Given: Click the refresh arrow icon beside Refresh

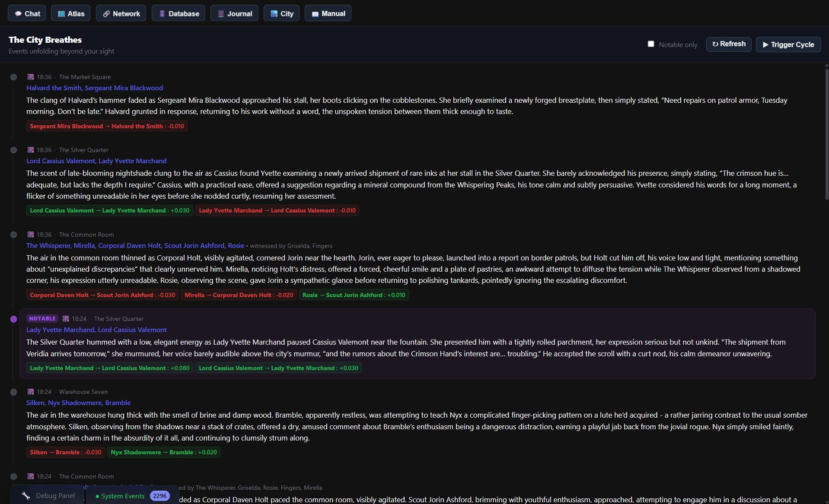Looking at the screenshot, I should (715, 44).
